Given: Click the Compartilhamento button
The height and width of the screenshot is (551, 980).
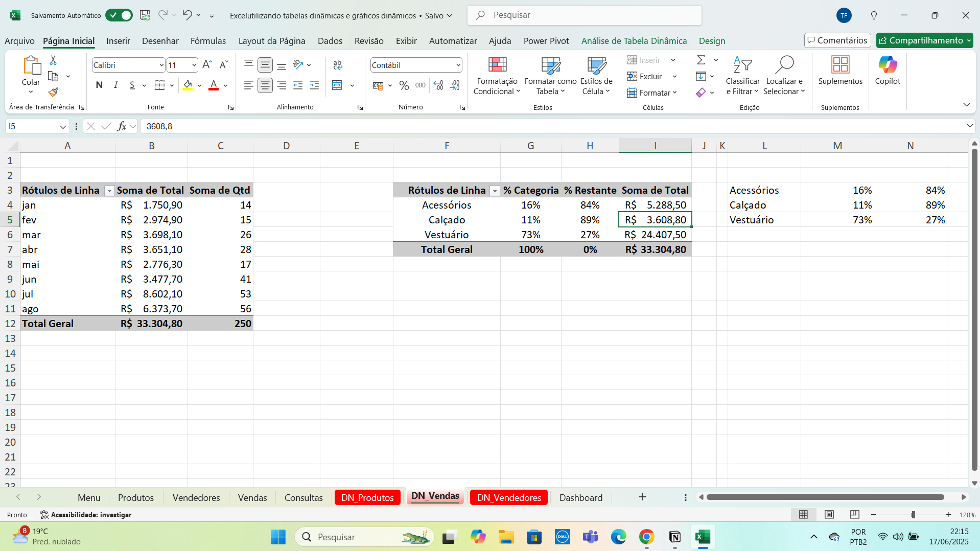Looking at the screenshot, I should tap(925, 40).
